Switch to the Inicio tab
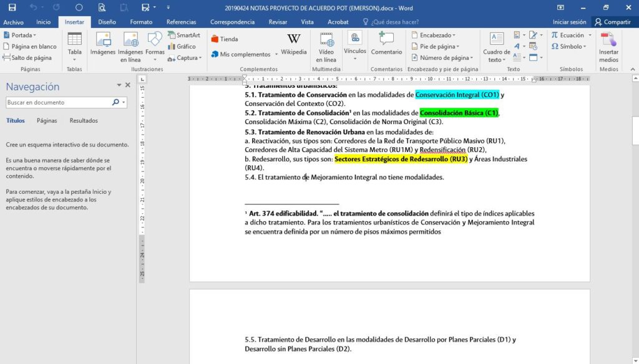Viewport: 639px width, 364px height. (x=43, y=22)
